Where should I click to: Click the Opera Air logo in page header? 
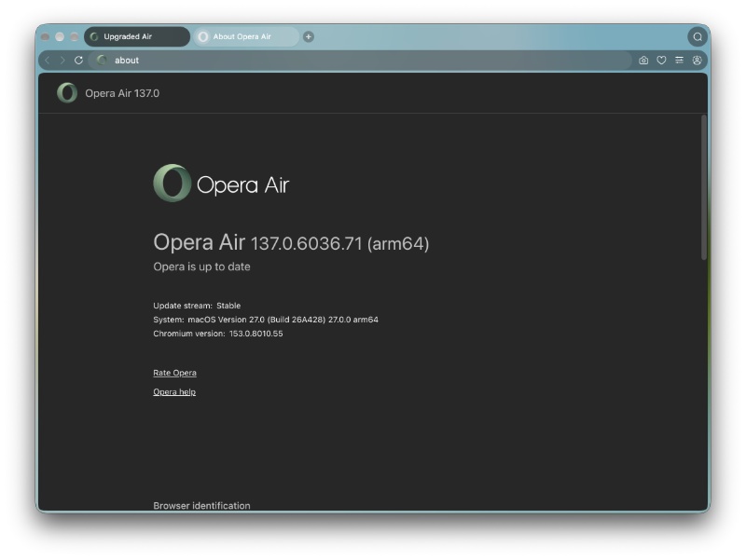point(67,92)
